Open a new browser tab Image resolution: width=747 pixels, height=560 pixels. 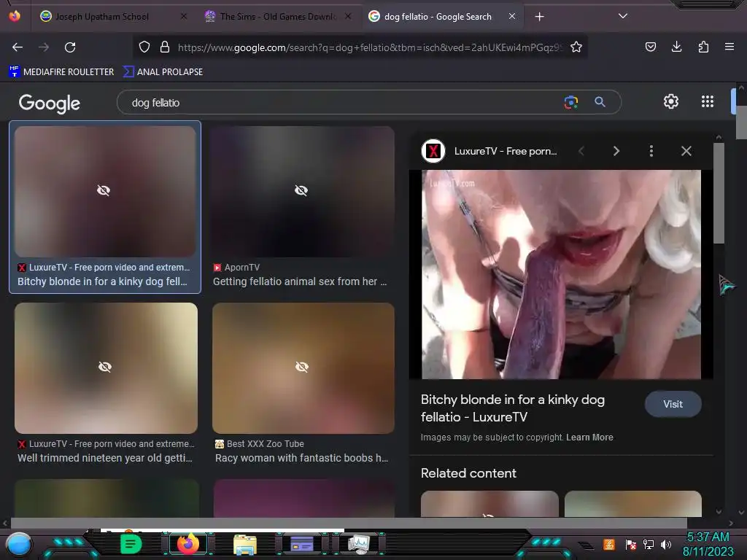(539, 17)
